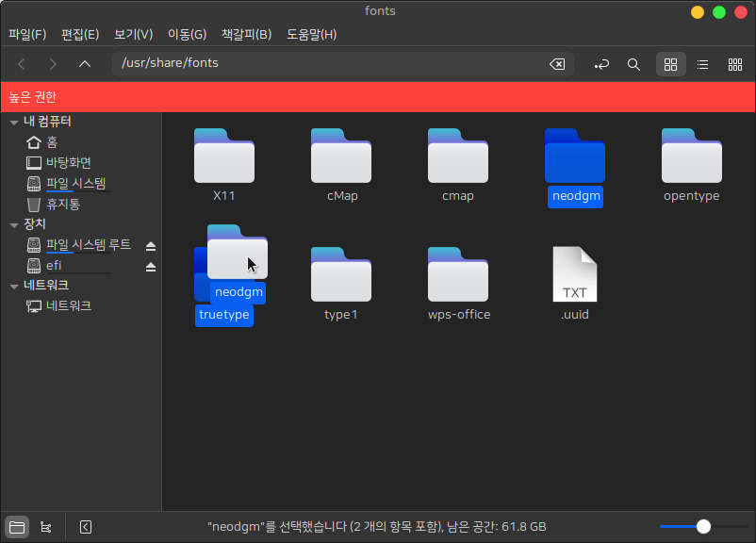
Task: Clear the location path with the erase icon
Action: tap(557, 64)
